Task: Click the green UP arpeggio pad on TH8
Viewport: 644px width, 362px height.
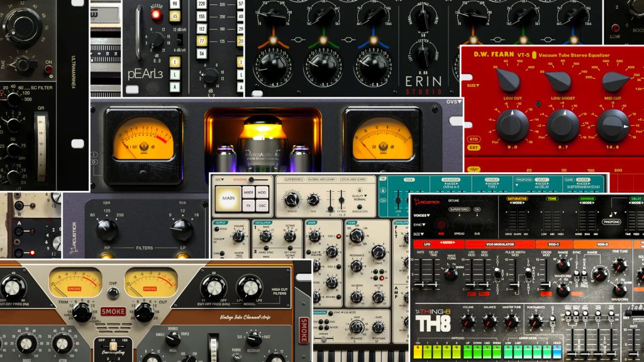Action: pyautogui.click(x=468, y=352)
